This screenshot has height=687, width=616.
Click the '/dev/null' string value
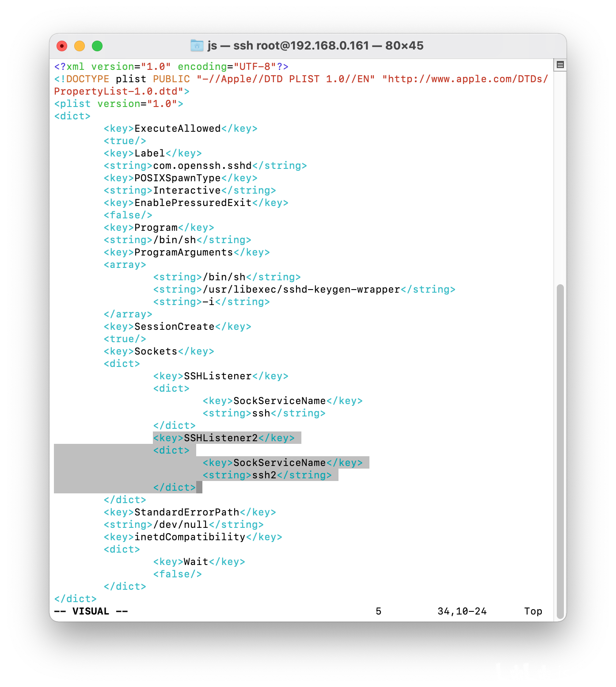click(181, 525)
